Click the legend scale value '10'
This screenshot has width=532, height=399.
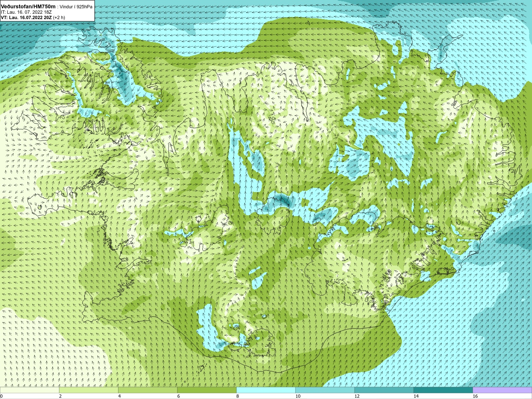click(298, 396)
